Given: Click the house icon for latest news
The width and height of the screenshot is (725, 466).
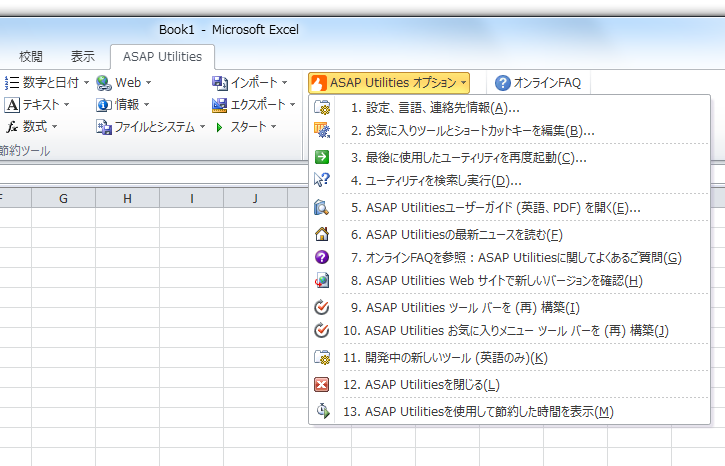Looking at the screenshot, I should [x=322, y=234].
